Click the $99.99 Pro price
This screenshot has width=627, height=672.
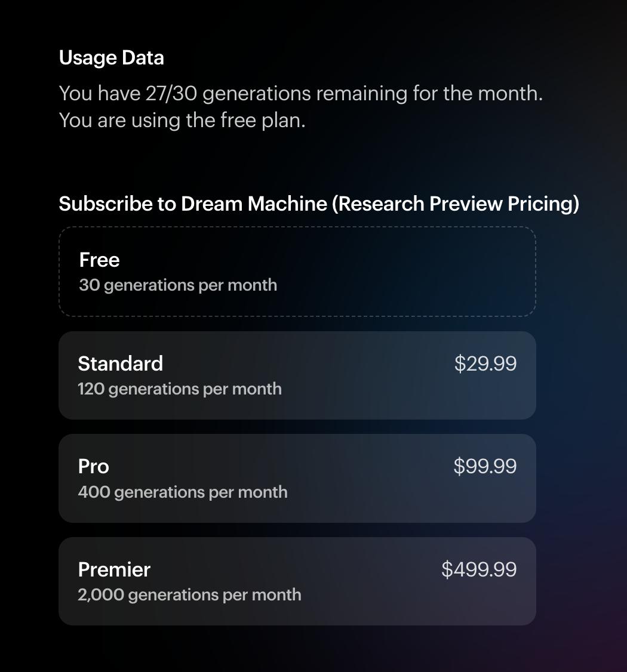485,466
